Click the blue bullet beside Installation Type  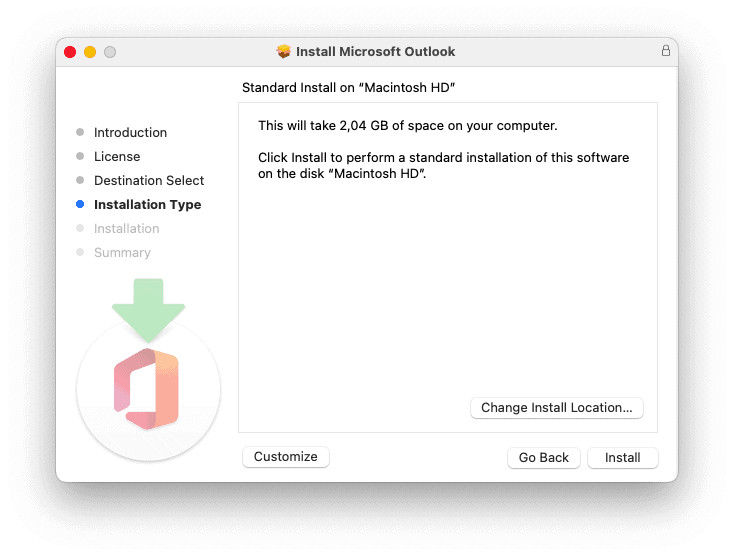point(80,204)
